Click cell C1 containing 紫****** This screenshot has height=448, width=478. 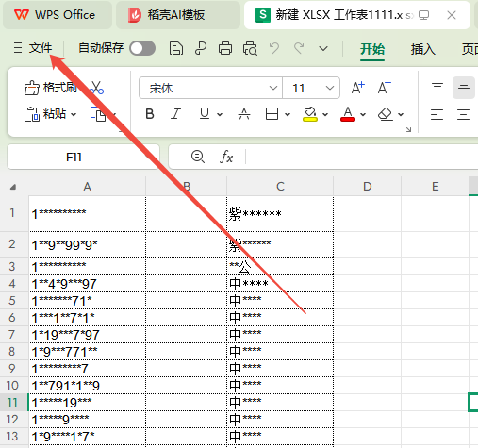[x=280, y=214]
